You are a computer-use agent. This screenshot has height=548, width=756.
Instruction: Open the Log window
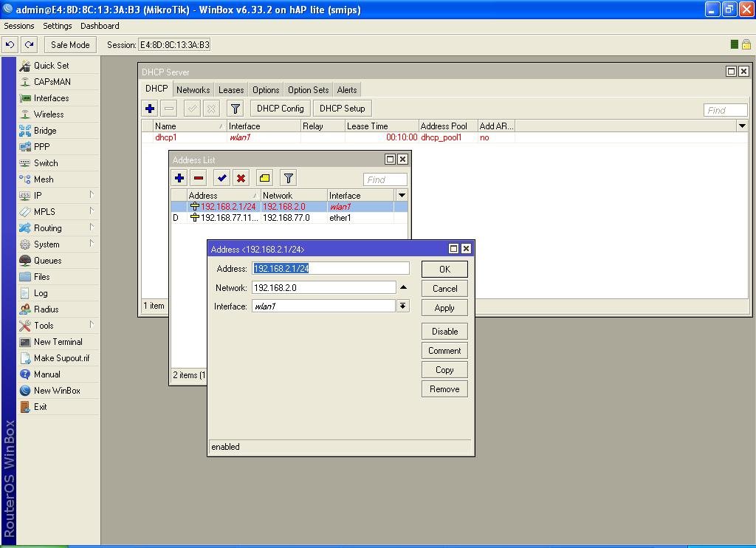(x=41, y=293)
